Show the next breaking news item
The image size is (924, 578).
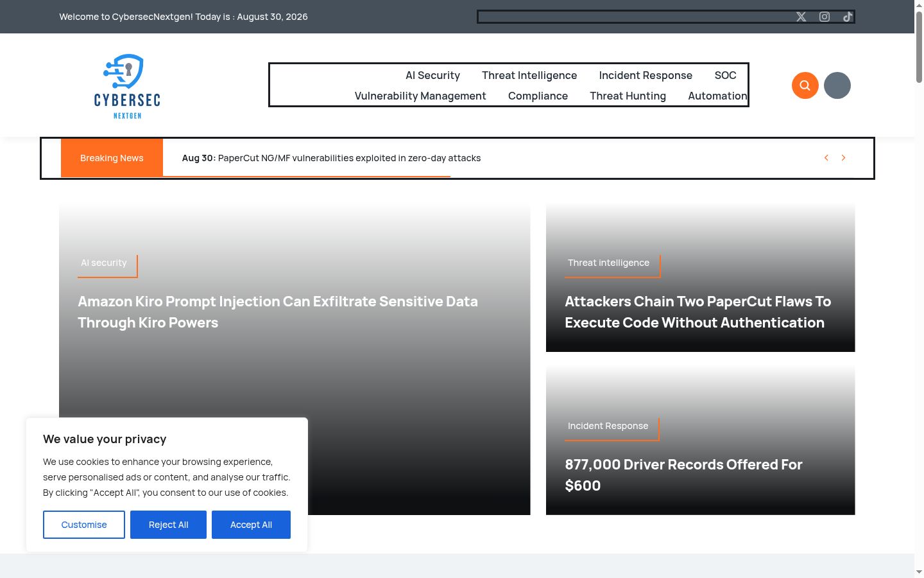(x=844, y=158)
